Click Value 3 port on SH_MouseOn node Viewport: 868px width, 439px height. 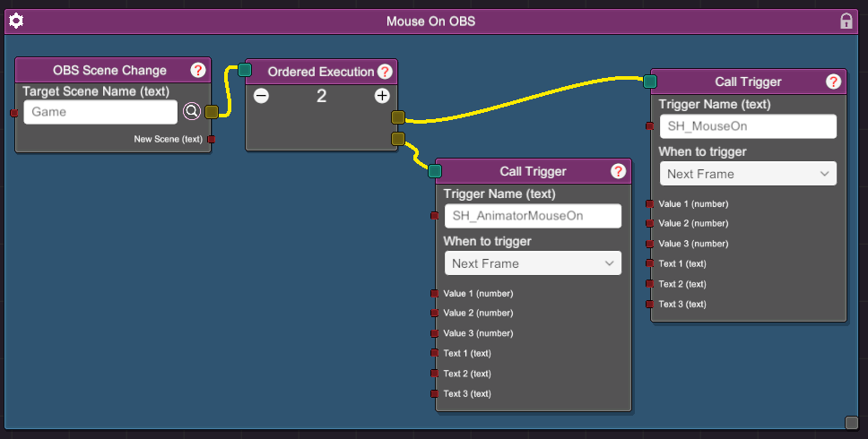click(x=650, y=244)
